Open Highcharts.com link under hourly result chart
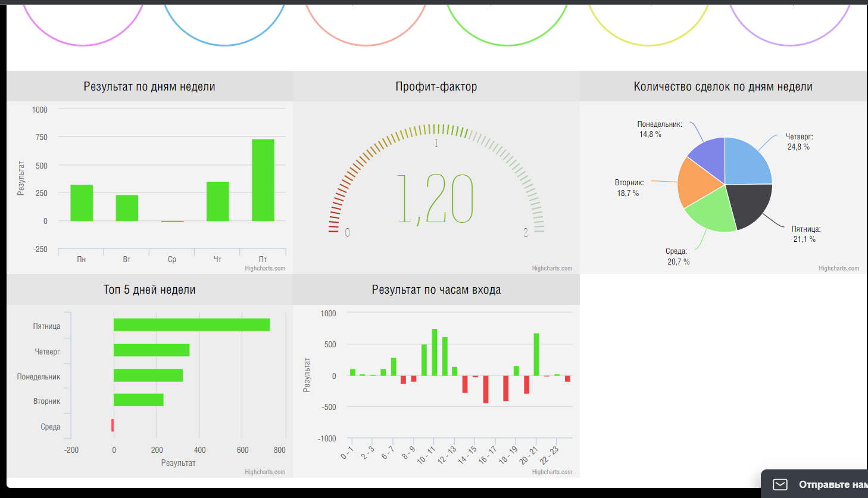 (552, 472)
